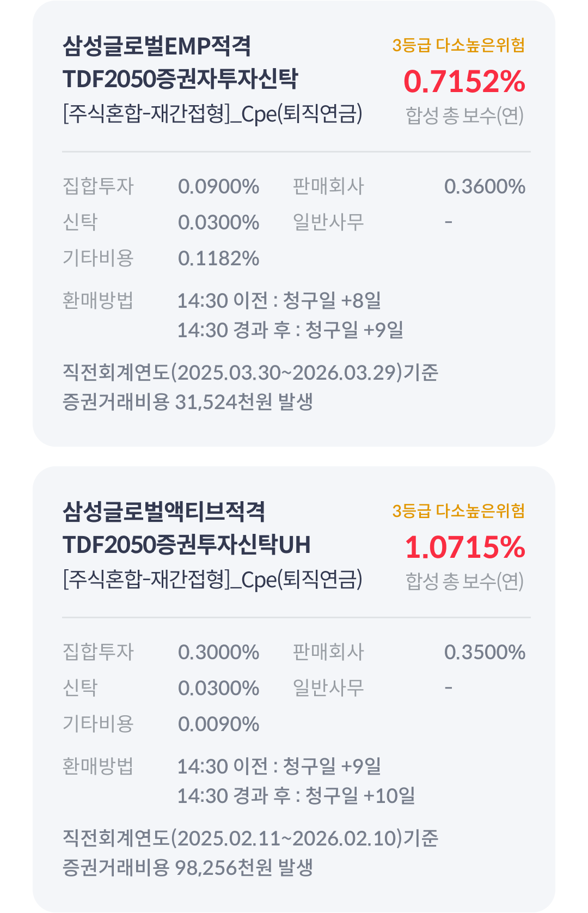Click the first card's 합성 총 보수(연) label

[464, 115]
